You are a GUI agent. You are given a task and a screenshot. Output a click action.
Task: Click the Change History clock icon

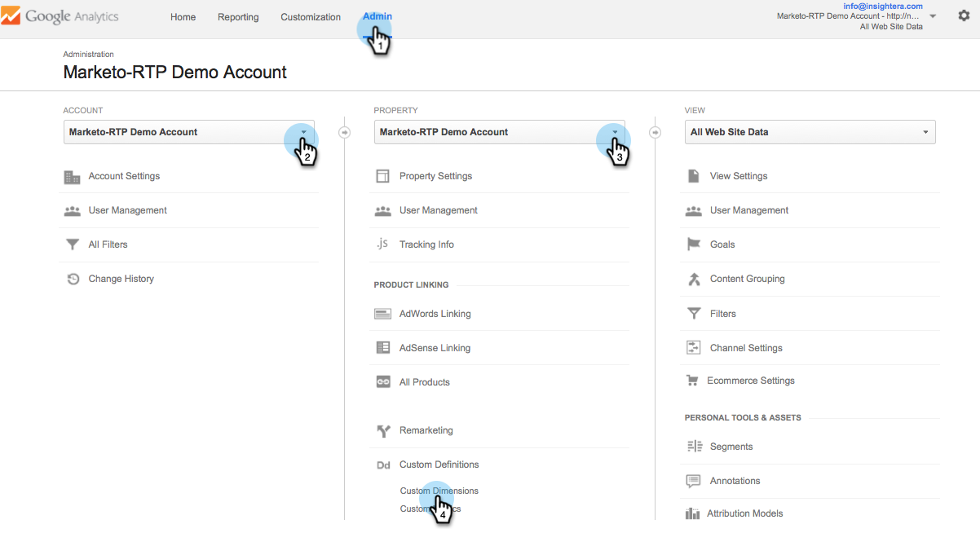click(x=72, y=279)
